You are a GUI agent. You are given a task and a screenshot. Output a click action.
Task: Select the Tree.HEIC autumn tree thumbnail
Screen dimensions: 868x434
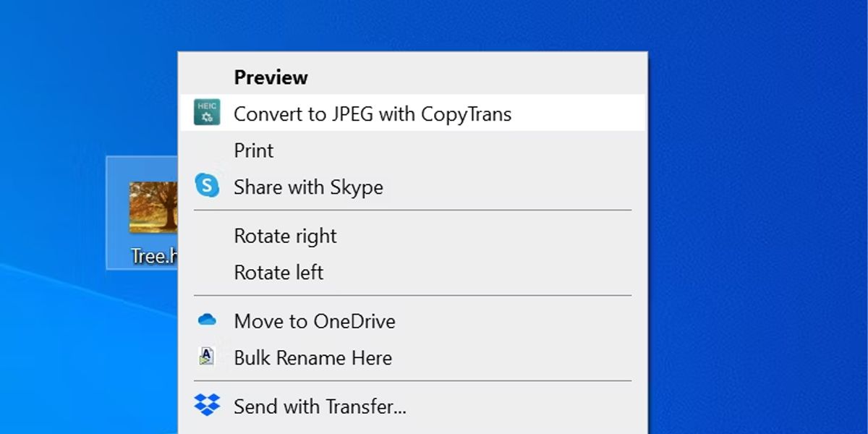(153, 207)
